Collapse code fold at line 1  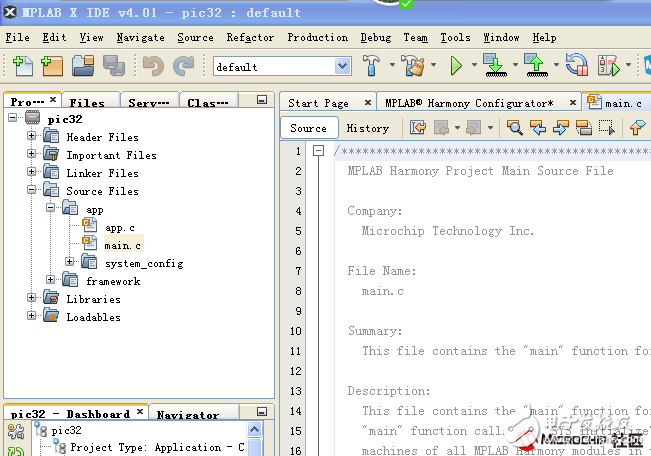(318, 151)
